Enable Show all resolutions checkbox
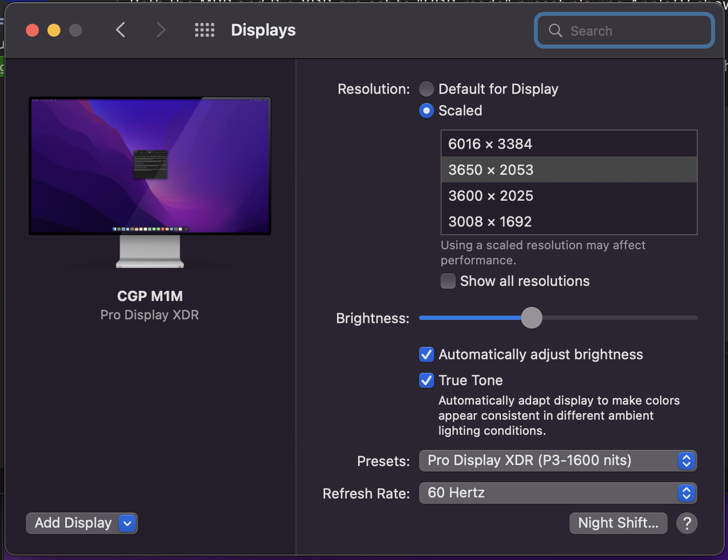The height and width of the screenshot is (560, 728). point(448,281)
